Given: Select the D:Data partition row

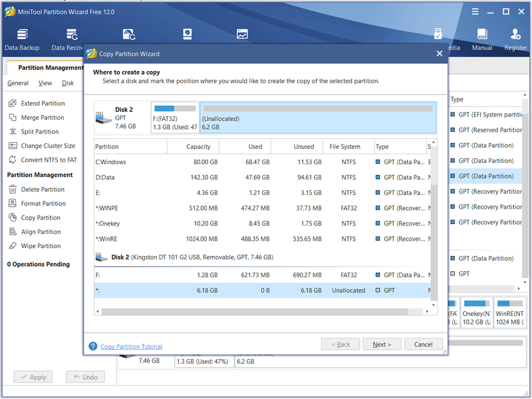Looking at the screenshot, I should [x=262, y=177].
